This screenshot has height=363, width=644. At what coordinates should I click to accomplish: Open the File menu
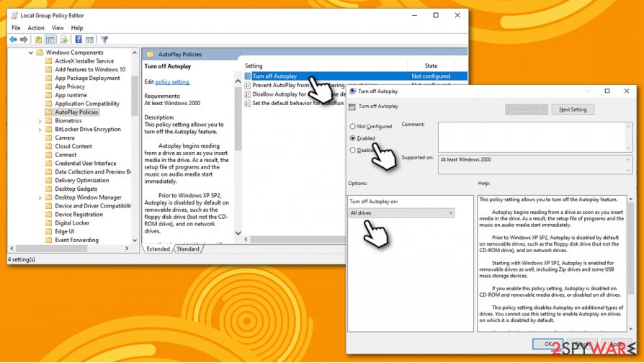(x=16, y=27)
